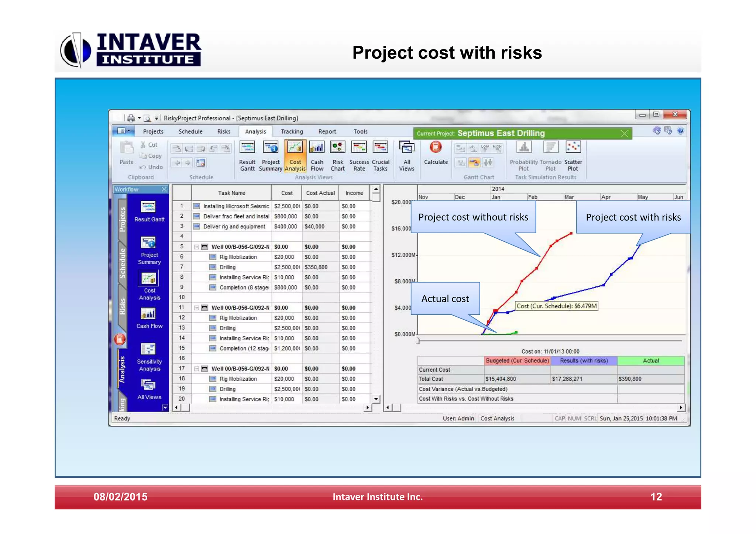Select the Drilling task in row 7

(x=227, y=267)
